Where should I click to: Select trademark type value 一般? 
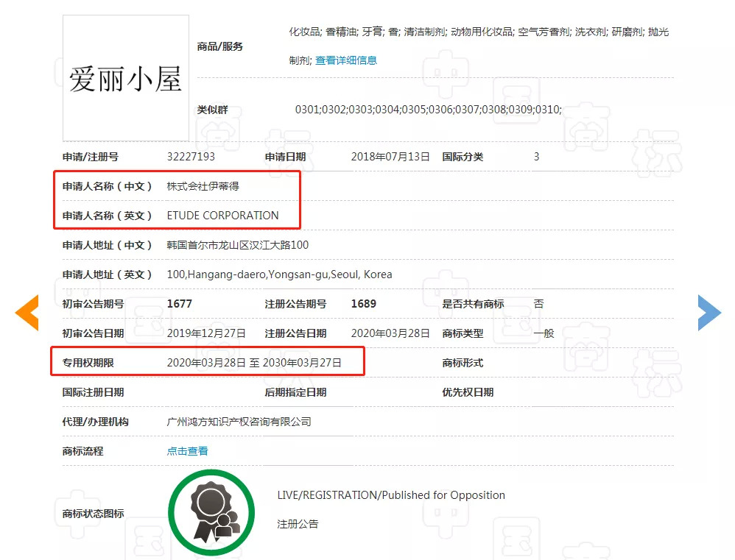pyautogui.click(x=544, y=333)
